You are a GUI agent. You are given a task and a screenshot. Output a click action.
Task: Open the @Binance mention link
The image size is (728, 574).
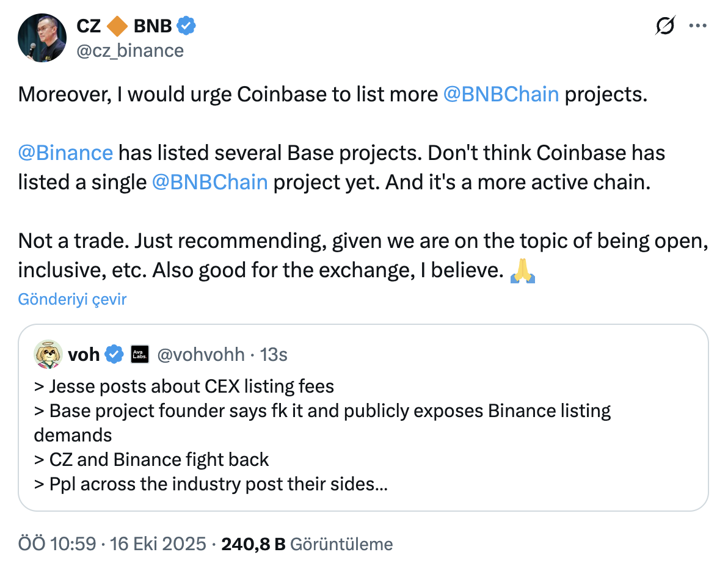[65, 153]
